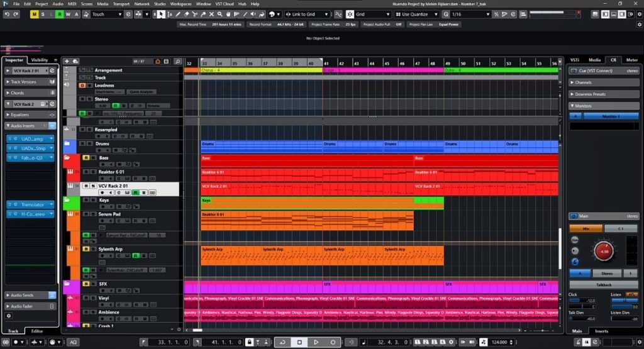This screenshot has height=349, width=644.
Task: Select the Erase tool
Action: tap(186, 14)
